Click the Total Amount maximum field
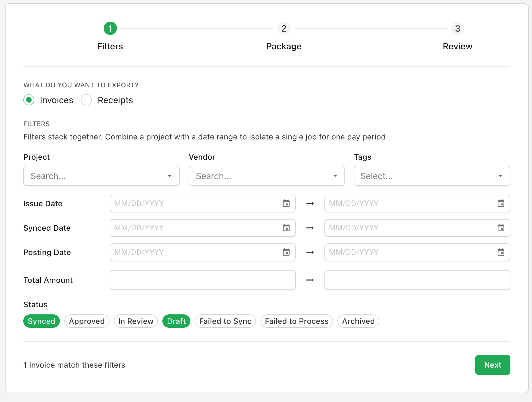 point(417,280)
